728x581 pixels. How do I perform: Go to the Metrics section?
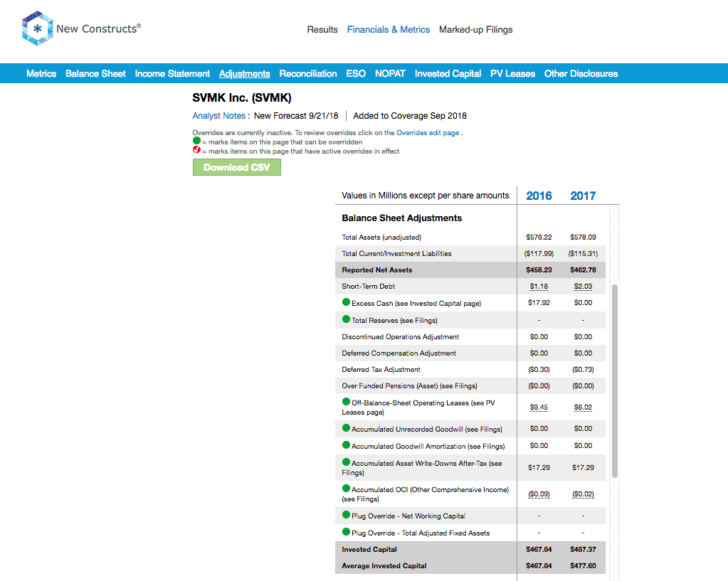(41, 74)
